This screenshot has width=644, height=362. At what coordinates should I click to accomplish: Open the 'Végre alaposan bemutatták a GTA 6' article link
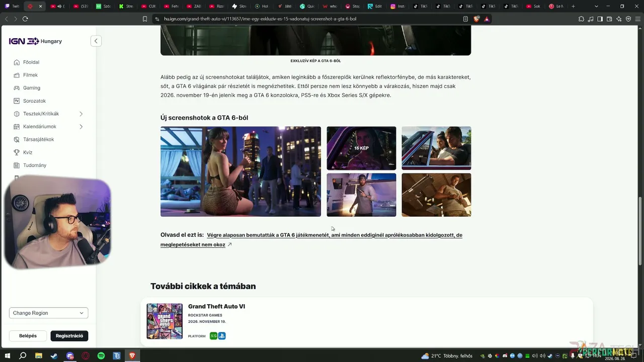click(x=311, y=240)
